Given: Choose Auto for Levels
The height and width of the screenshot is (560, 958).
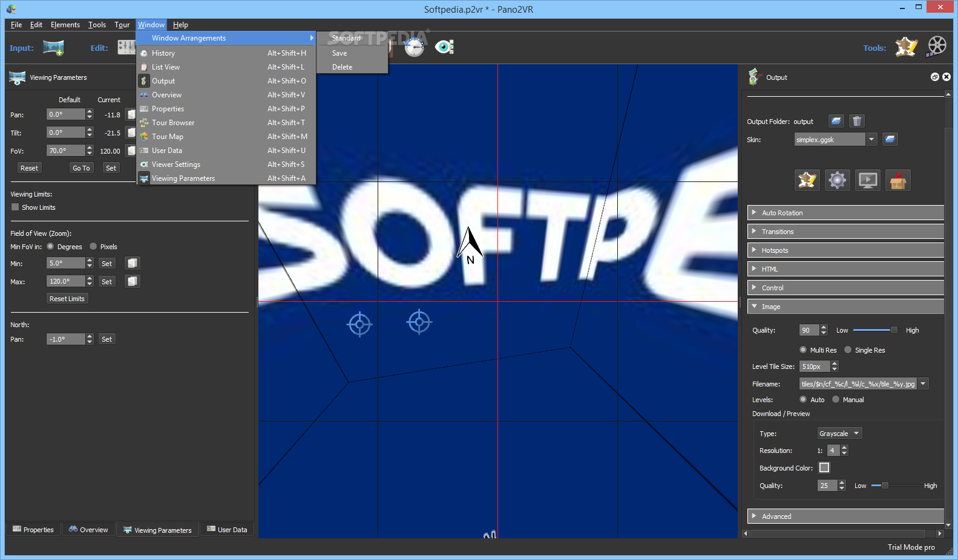Looking at the screenshot, I should pyautogui.click(x=803, y=399).
